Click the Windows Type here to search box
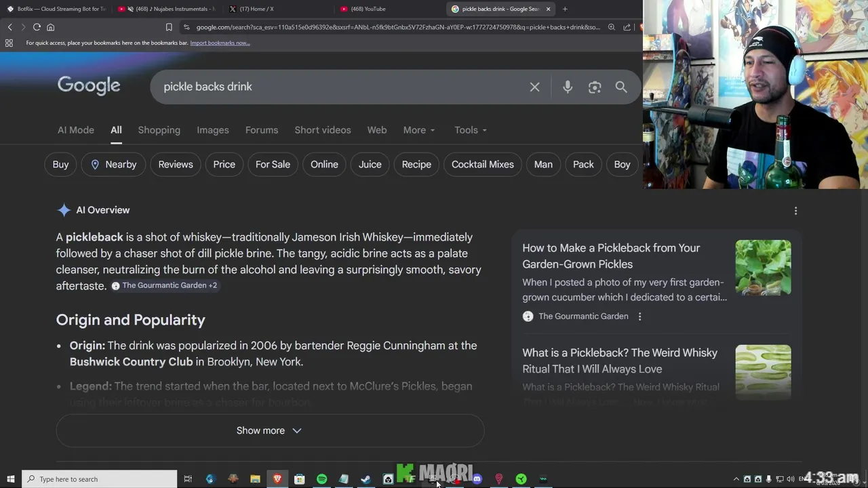 (x=100, y=479)
